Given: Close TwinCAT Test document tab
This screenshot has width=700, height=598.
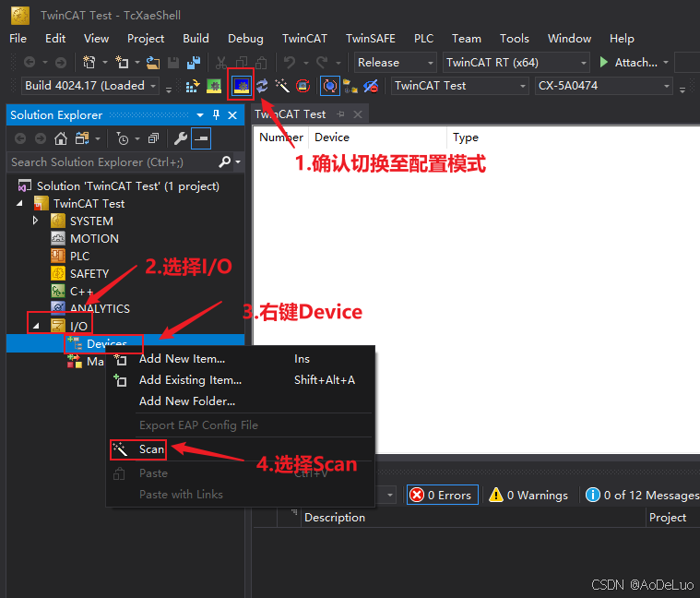Looking at the screenshot, I should coord(358,114).
